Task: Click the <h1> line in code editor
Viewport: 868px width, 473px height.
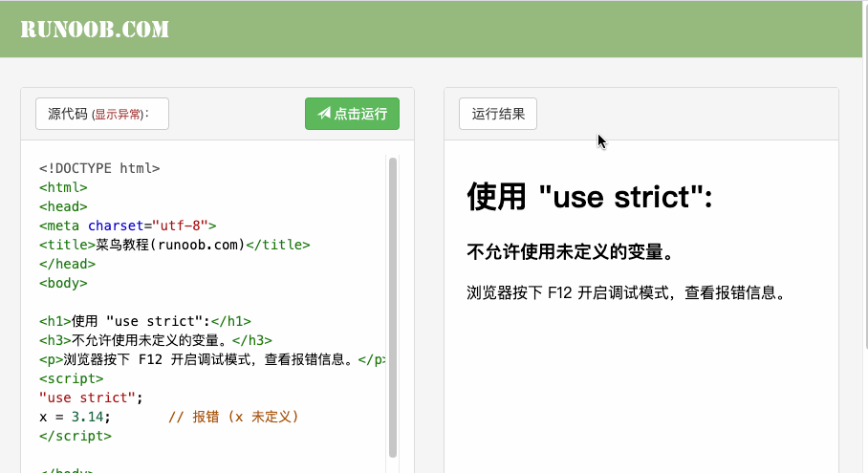Action: click(x=144, y=321)
